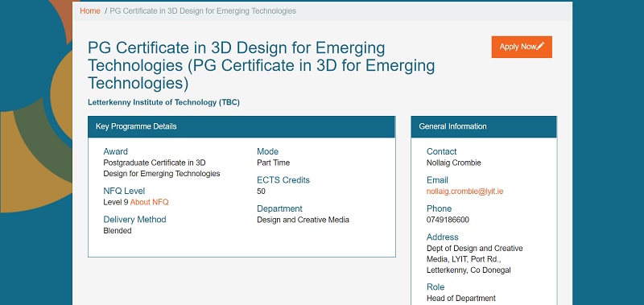Image resolution: width=644 pixels, height=305 pixels.
Task: Select the main programme title heading
Action: [x=261, y=66]
